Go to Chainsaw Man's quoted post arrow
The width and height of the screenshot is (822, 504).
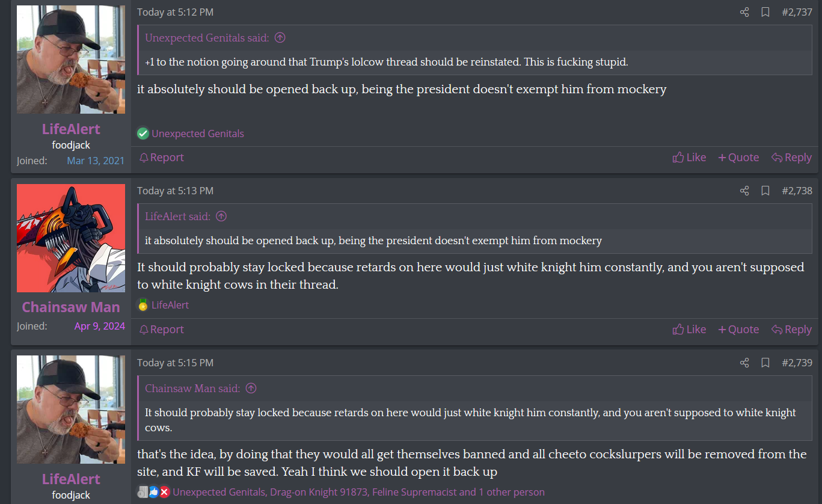click(x=251, y=389)
